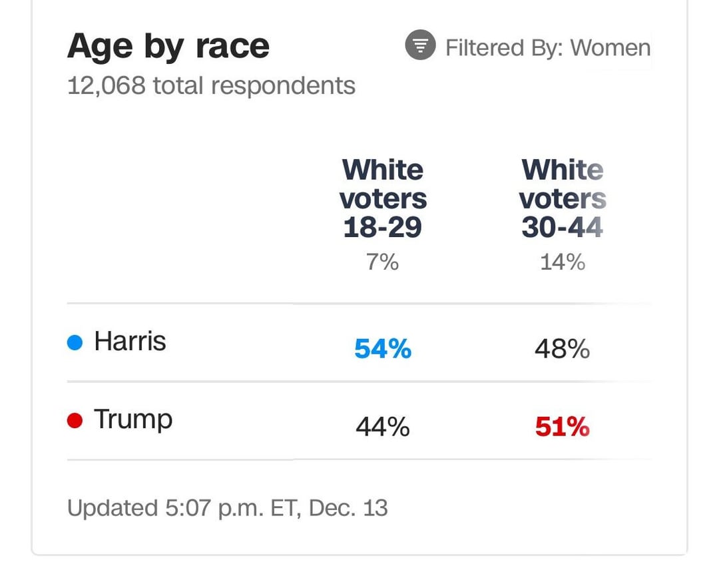Select the White voters 18-29 column header
The image size is (719, 588).
click(383, 198)
